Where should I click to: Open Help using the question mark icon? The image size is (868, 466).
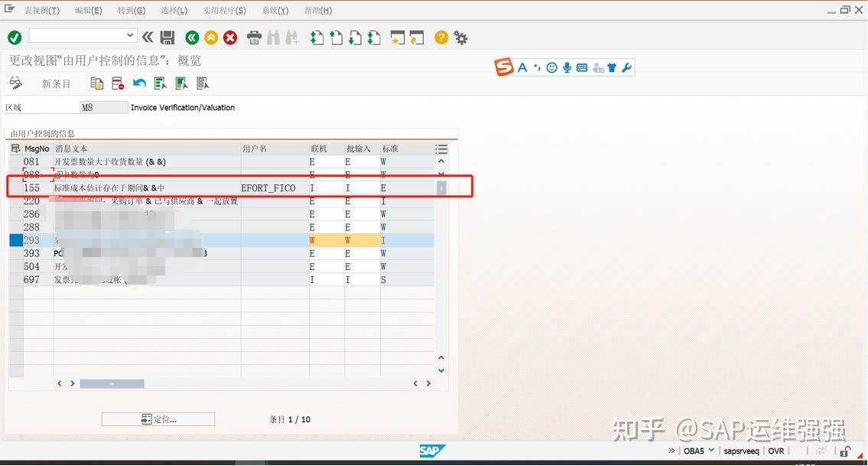(x=441, y=37)
